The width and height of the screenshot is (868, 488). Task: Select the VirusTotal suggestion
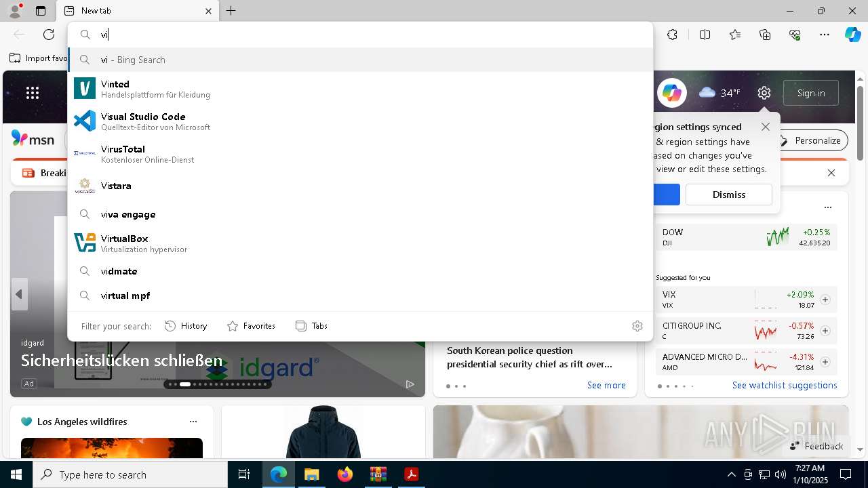tap(360, 154)
